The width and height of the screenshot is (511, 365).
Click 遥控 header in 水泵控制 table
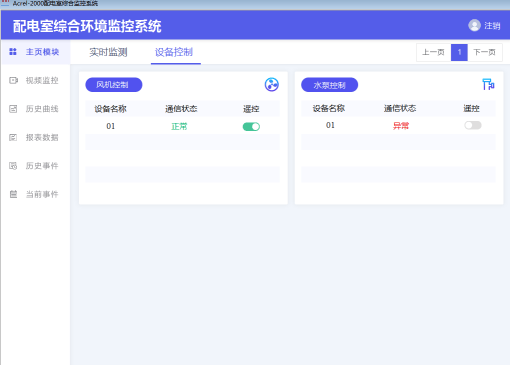coord(471,108)
